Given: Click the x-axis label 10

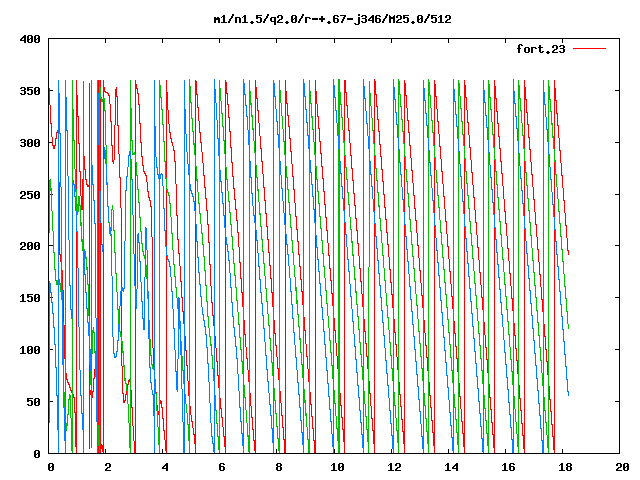Looking at the screenshot, I should [337, 467].
